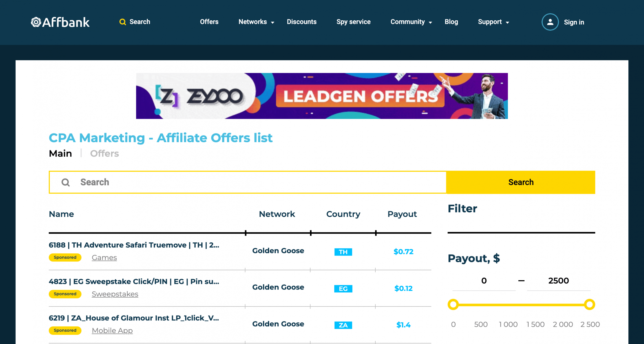644x344 pixels.
Task: Open the Discounts nav item
Action: [x=302, y=22]
